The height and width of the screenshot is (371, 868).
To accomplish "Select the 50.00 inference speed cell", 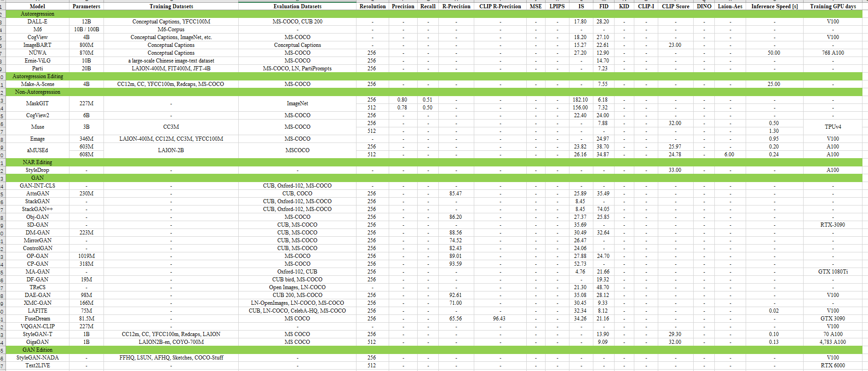I will 774,53.
